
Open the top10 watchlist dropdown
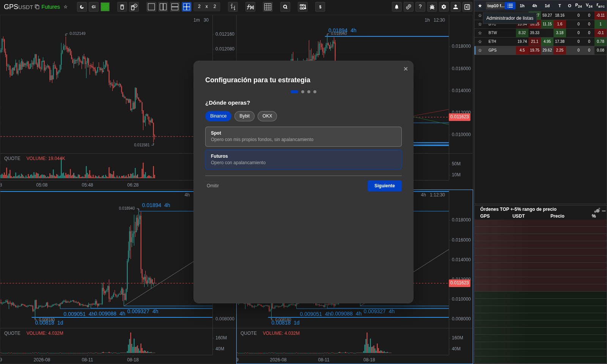click(x=495, y=6)
